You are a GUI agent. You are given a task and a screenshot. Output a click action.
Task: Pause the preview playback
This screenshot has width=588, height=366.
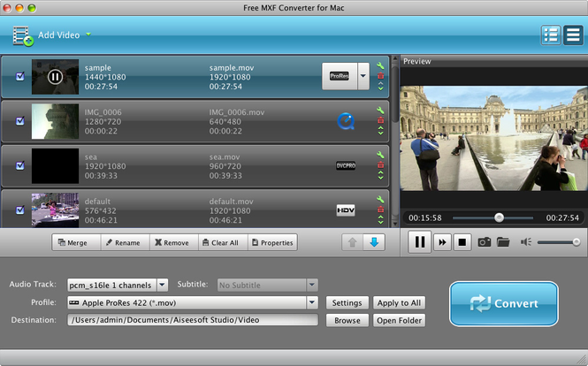420,242
